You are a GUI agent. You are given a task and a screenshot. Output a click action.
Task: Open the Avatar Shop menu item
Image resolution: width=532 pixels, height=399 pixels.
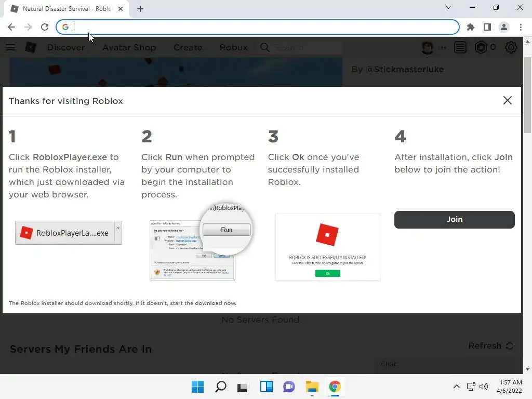(129, 47)
